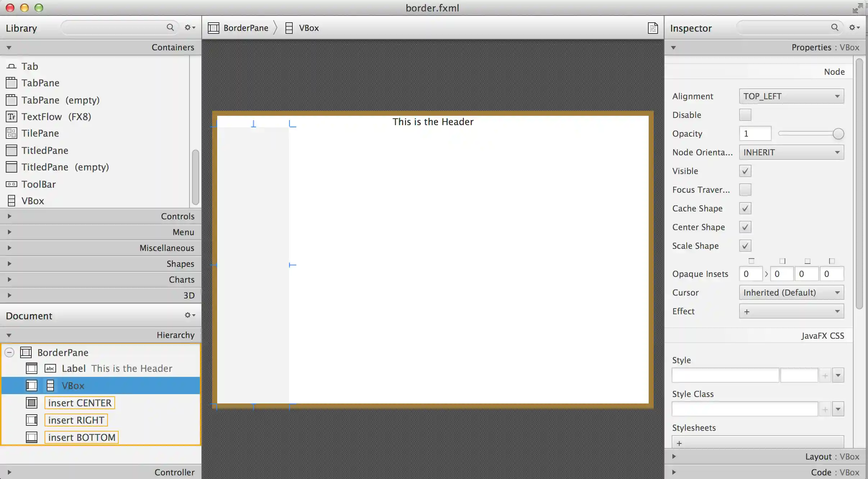The height and width of the screenshot is (479, 868).
Task: Select the TilePane icon in Containers
Action: 12,133
